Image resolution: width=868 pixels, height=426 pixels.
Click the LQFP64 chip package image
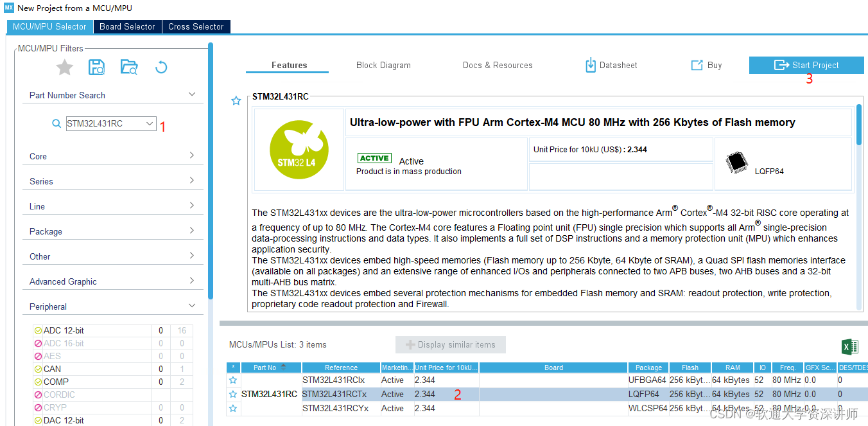(x=737, y=163)
